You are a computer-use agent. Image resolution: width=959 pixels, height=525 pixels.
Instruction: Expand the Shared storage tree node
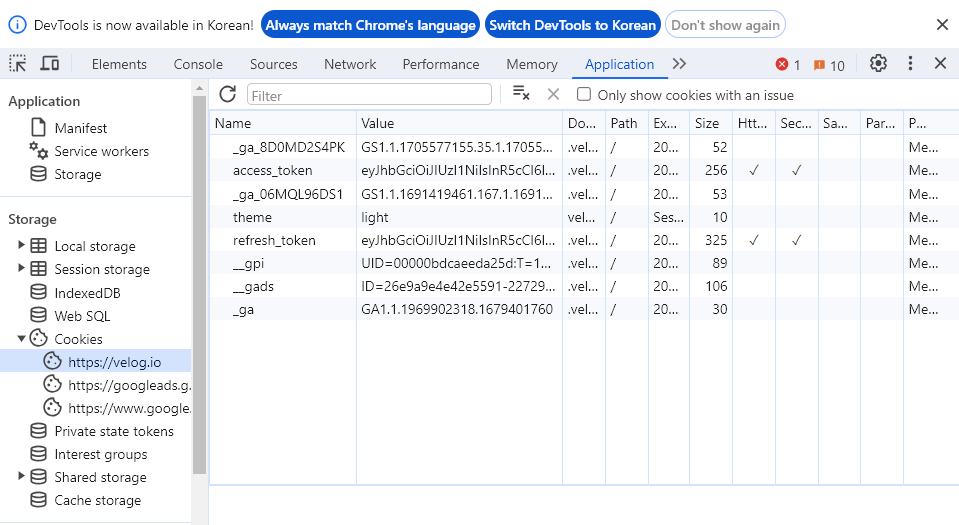(x=21, y=476)
